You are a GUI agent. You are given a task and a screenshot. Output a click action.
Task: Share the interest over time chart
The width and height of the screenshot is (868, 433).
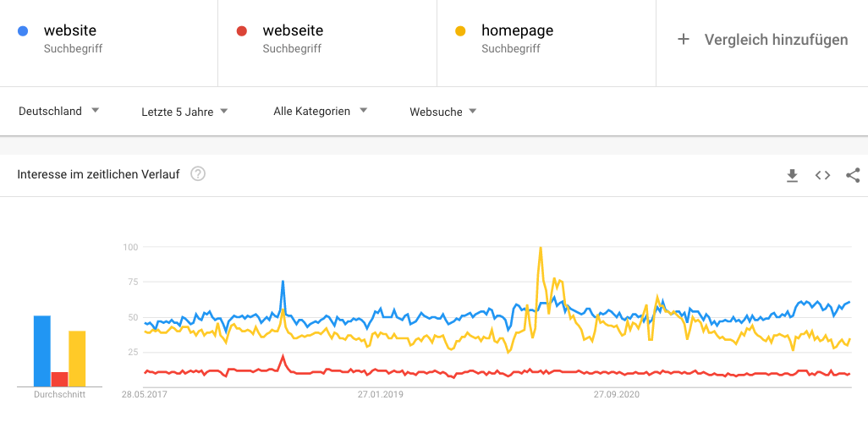pos(853,175)
